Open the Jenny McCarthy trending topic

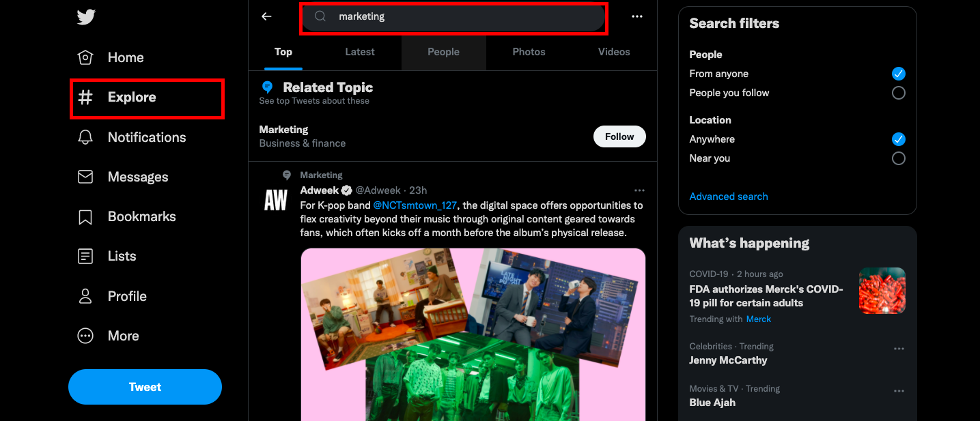[x=728, y=360]
